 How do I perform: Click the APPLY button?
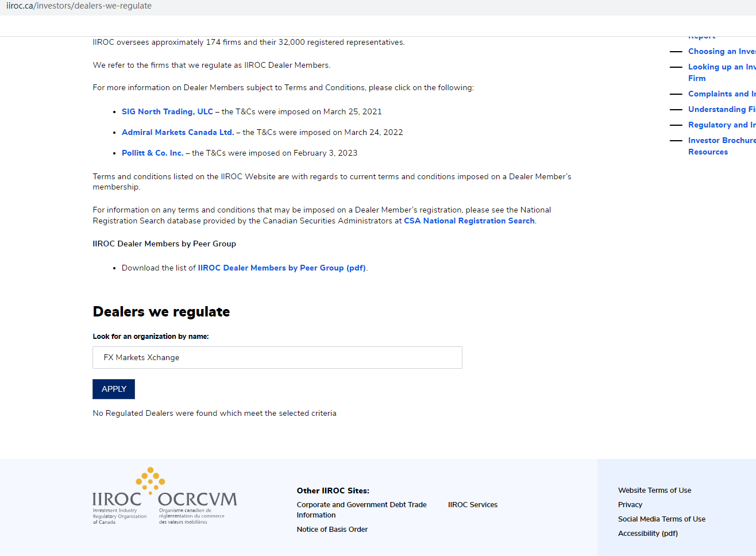coord(114,389)
